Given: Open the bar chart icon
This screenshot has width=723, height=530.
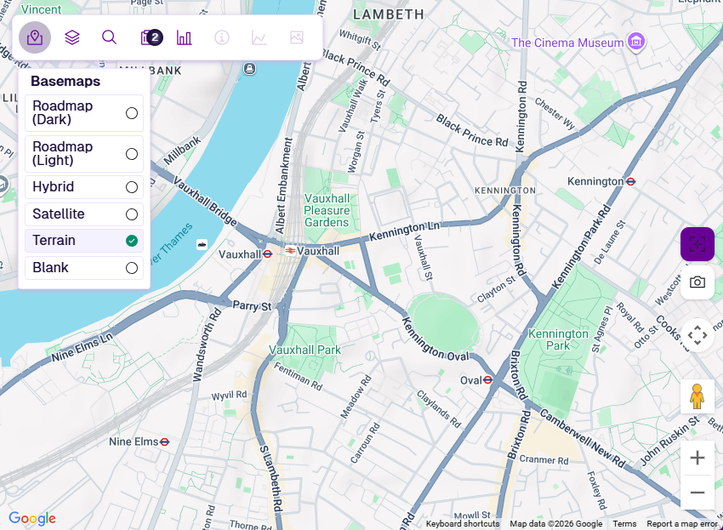Looking at the screenshot, I should tap(184, 37).
